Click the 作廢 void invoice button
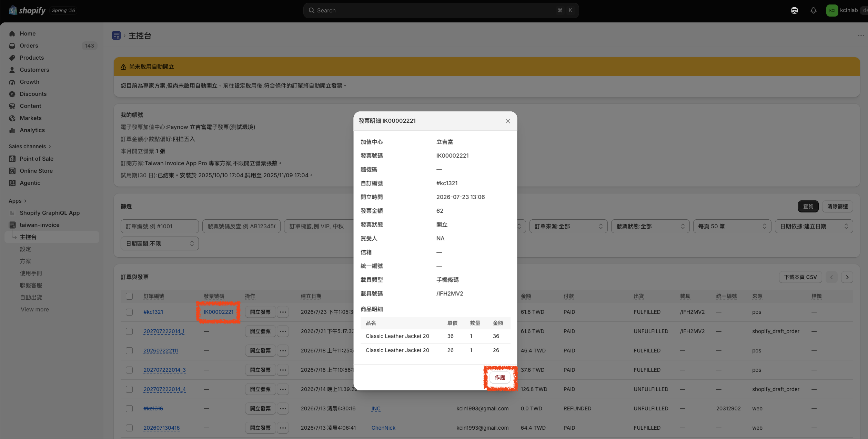The height and width of the screenshot is (439, 868). [500, 378]
